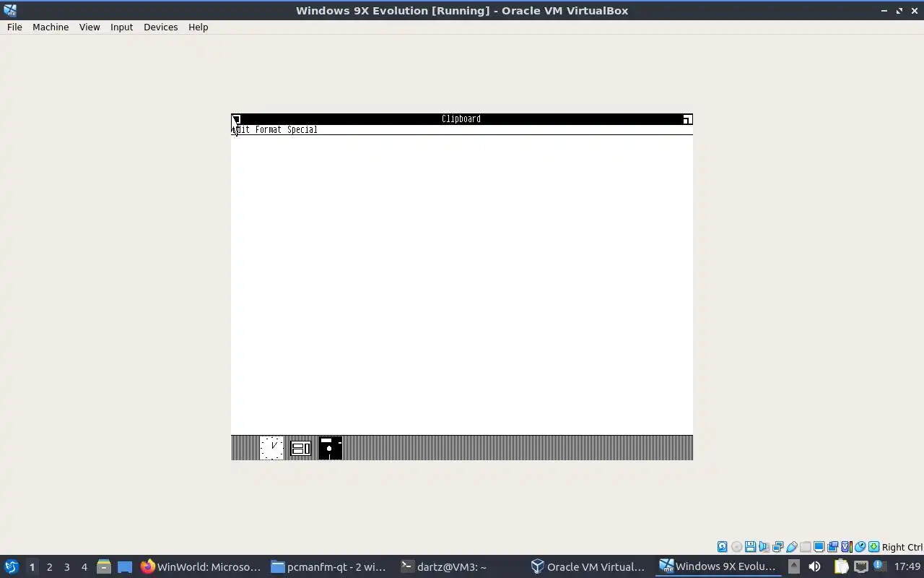
Task: Click the shared folders indicator
Action: pos(805,547)
